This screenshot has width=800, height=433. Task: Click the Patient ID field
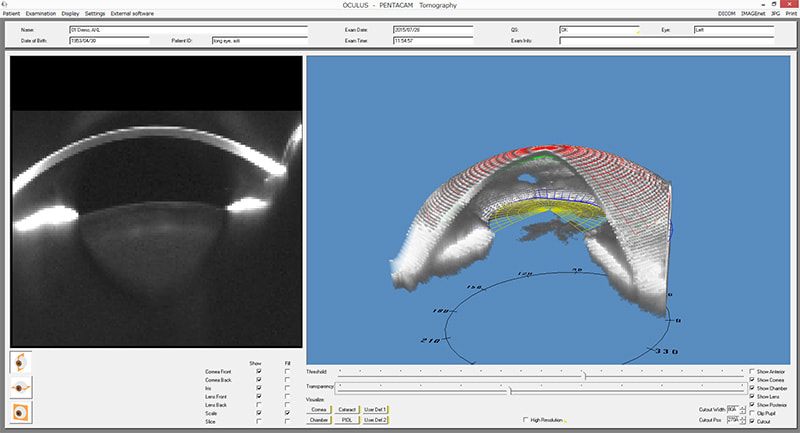260,41
